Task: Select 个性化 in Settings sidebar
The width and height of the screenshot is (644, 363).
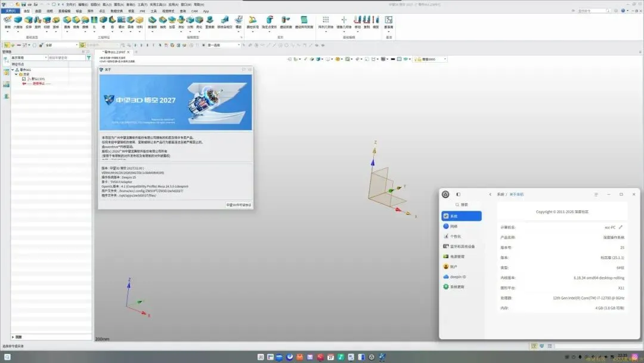Action: click(462, 236)
